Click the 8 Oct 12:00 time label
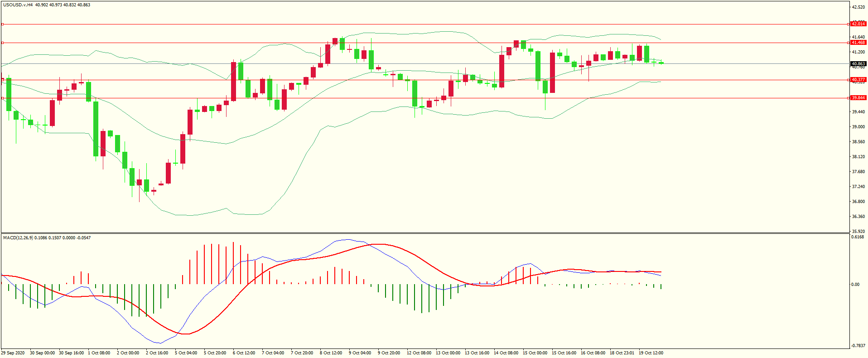The image size is (868, 358). click(x=331, y=353)
